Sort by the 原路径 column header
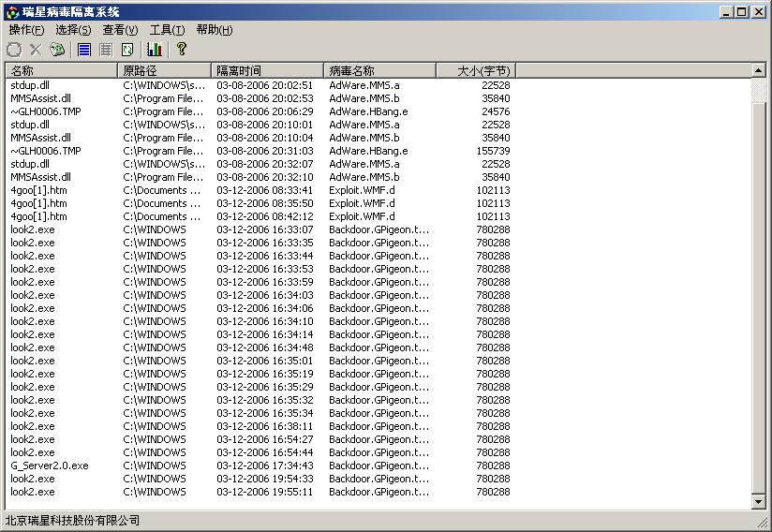Viewport: 772px width, 532px height. pyautogui.click(x=165, y=71)
